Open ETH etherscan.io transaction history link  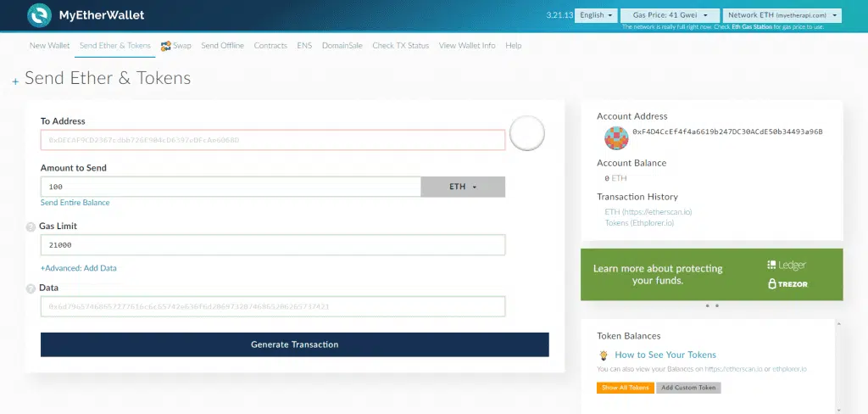pos(648,212)
